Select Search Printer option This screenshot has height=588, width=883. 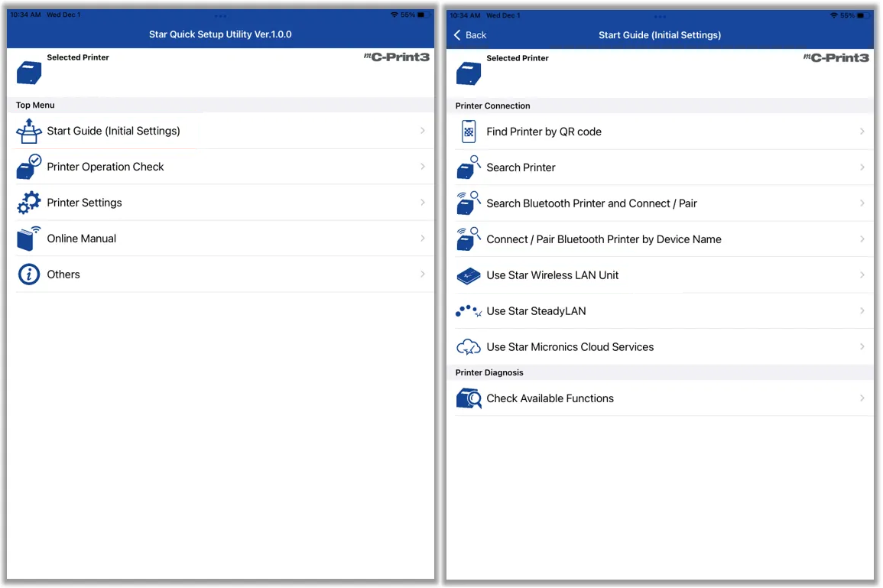pyautogui.click(x=660, y=167)
